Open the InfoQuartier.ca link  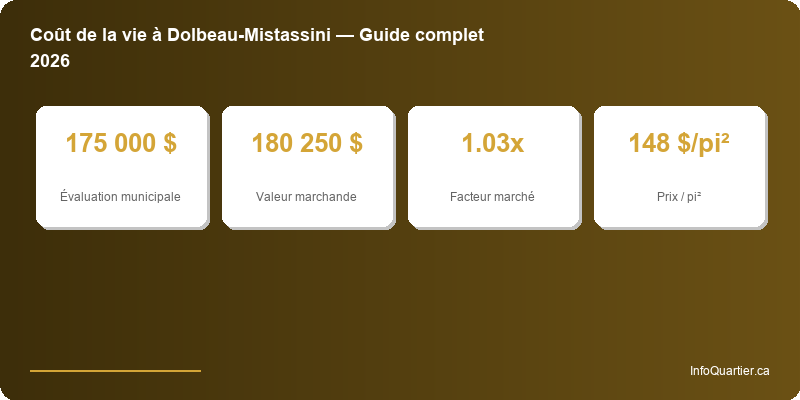pos(729,371)
